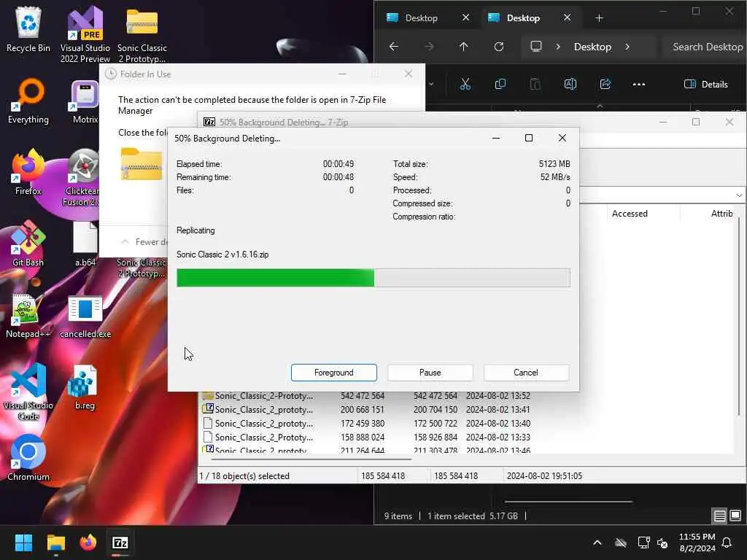Switch Explorer to details list view

click(x=719, y=516)
